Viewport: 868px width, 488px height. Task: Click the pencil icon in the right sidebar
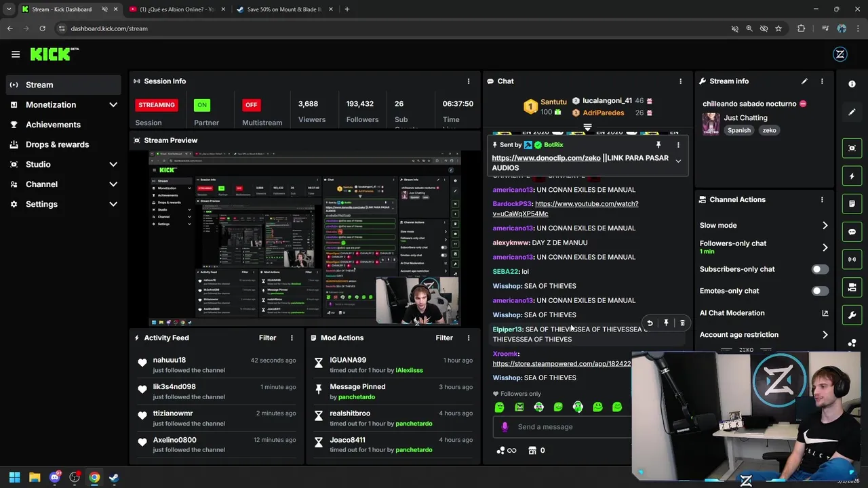(852, 113)
